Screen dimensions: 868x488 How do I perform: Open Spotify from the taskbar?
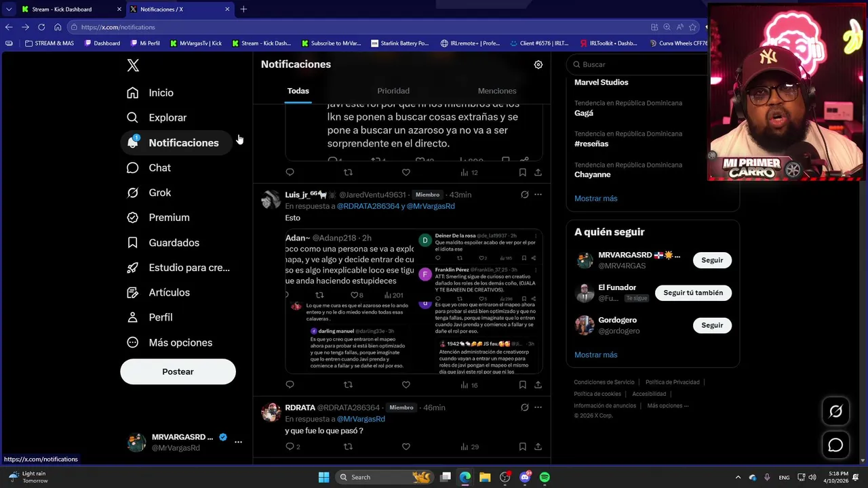545,477
